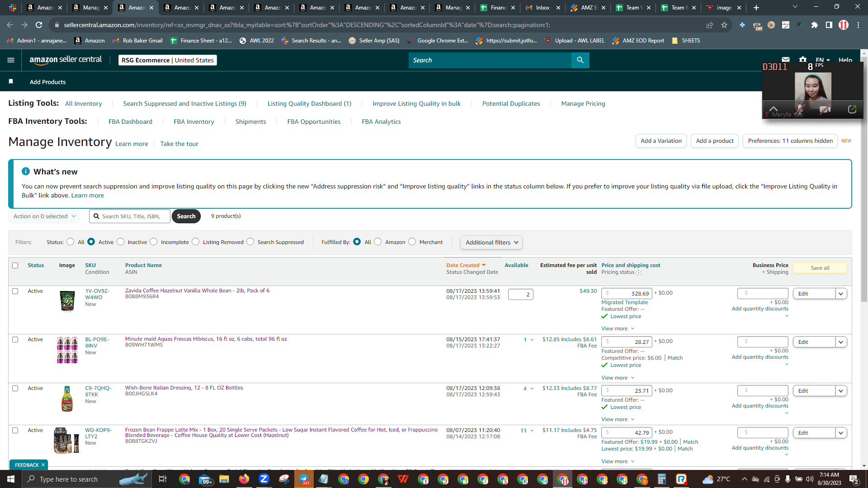Viewport: 868px width, 488px height.
Task: Open the Task View taskbar icon
Action: [x=163, y=479]
